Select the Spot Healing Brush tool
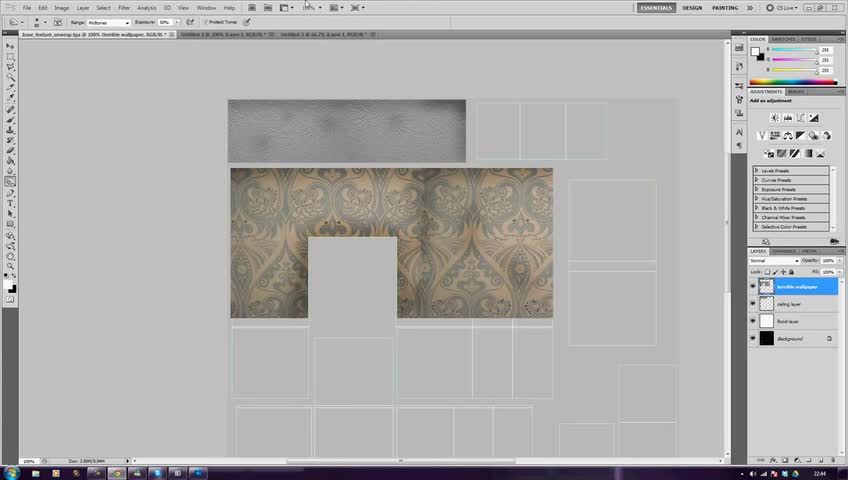The image size is (848, 480). pyautogui.click(x=10, y=110)
